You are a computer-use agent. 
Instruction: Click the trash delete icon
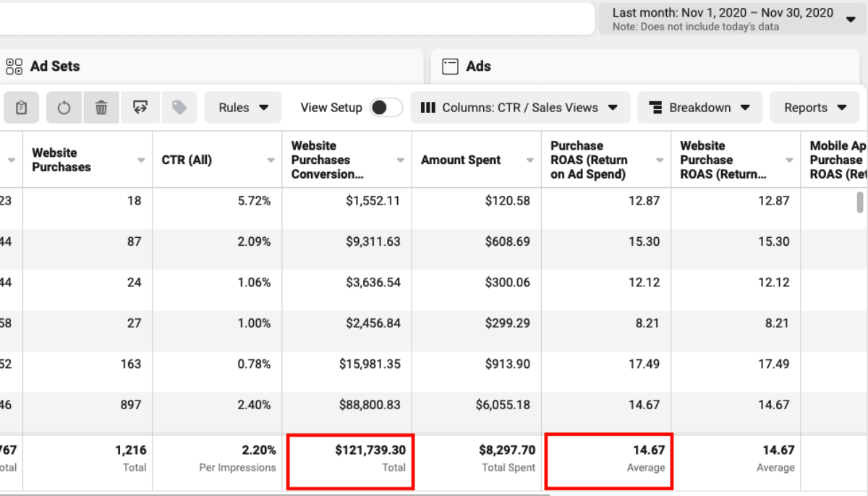[x=101, y=108]
